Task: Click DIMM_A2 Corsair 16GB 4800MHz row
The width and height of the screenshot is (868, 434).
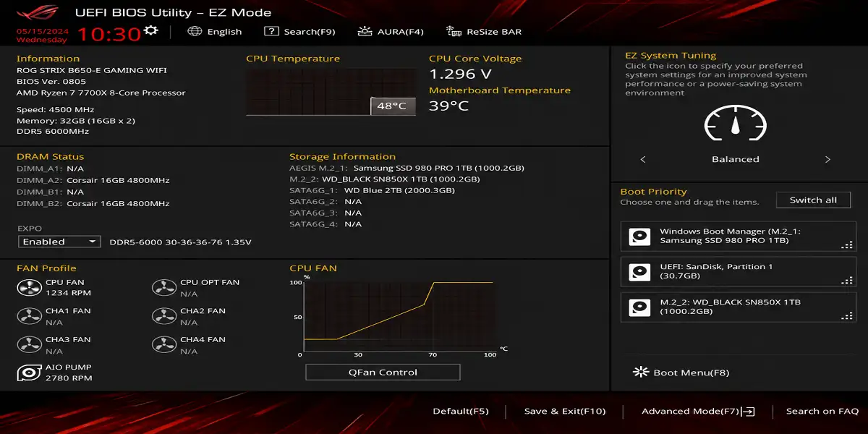Action: [93, 180]
